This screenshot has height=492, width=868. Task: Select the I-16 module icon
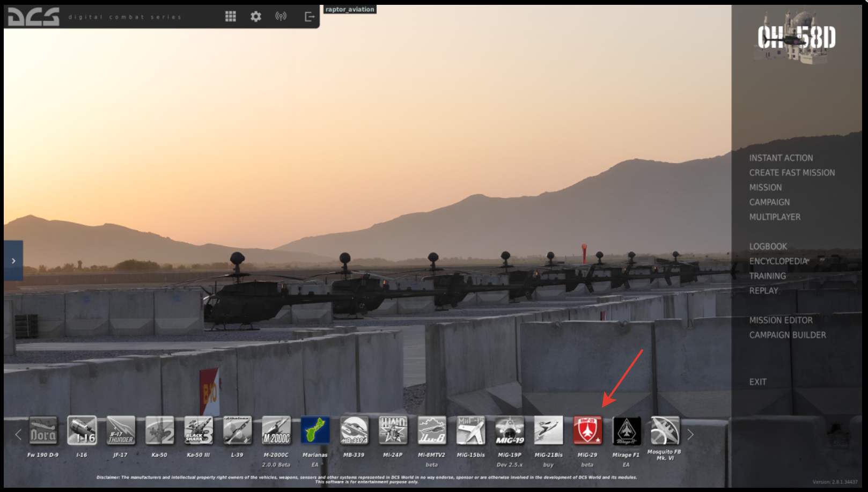pyautogui.click(x=82, y=430)
